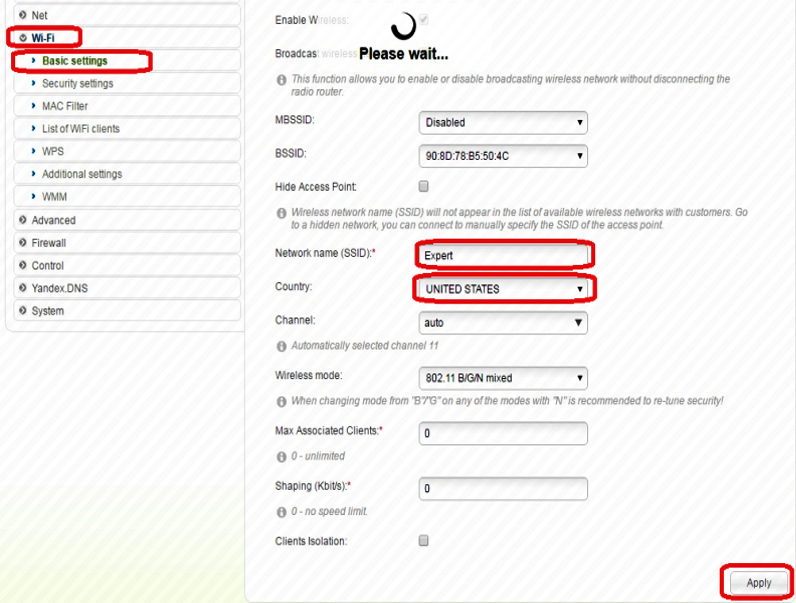Viewport: 796px width, 603px height.
Task: Toggle the Hide Access Point checkbox
Action: [423, 187]
